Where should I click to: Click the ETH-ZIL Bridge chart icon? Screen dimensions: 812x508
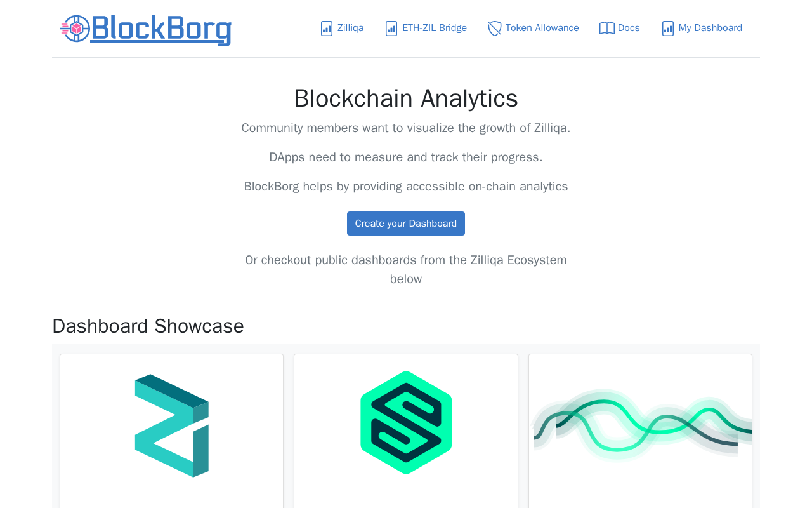[x=391, y=29]
